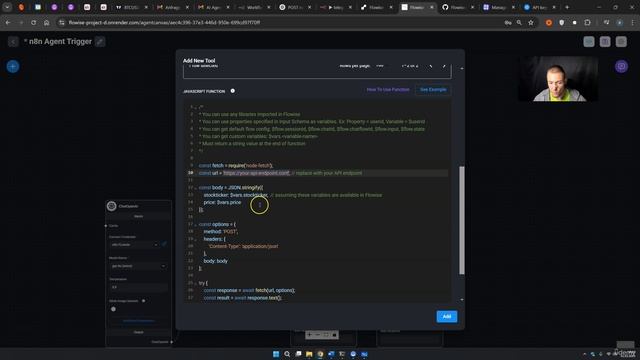Click the Add button in Add New Tool
Image resolution: width=640 pixels, height=360 pixels.
(447, 316)
